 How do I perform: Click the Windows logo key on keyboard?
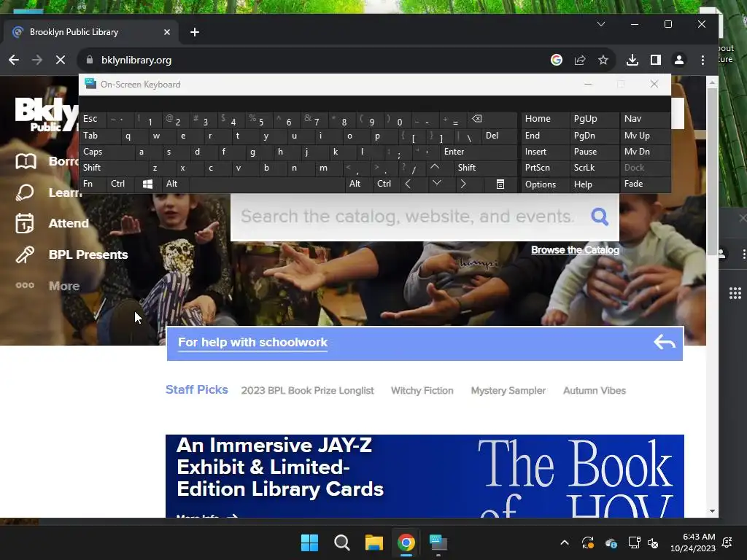tap(147, 184)
